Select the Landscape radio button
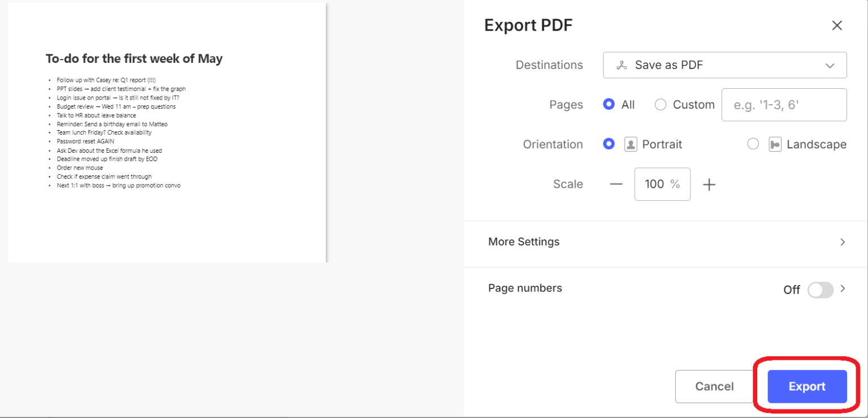Screen dimensions: 868x418 (753, 144)
